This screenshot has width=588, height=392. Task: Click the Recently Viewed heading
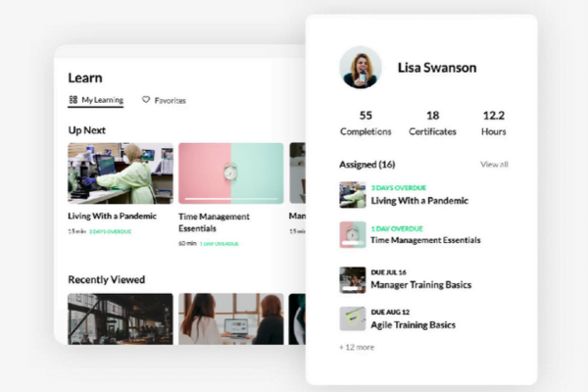[107, 279]
